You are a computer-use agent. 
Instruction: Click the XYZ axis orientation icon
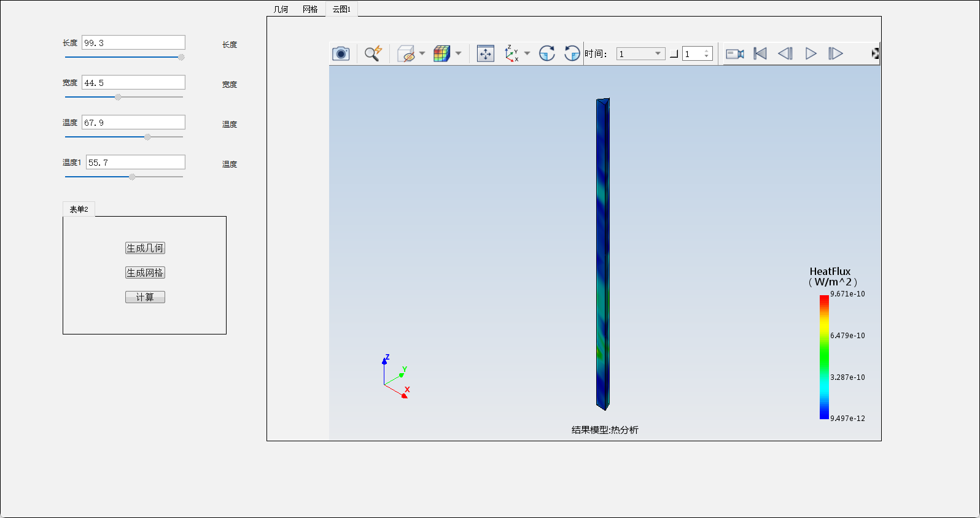pos(511,53)
